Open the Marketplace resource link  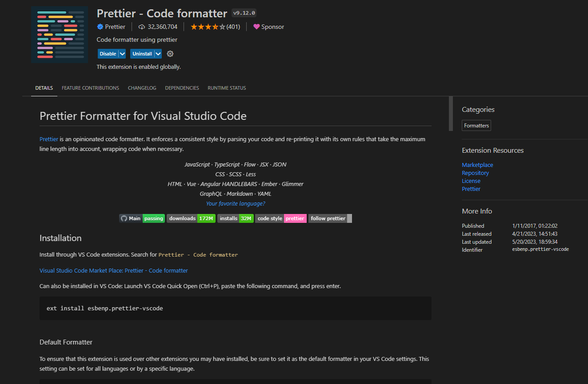pyautogui.click(x=477, y=165)
